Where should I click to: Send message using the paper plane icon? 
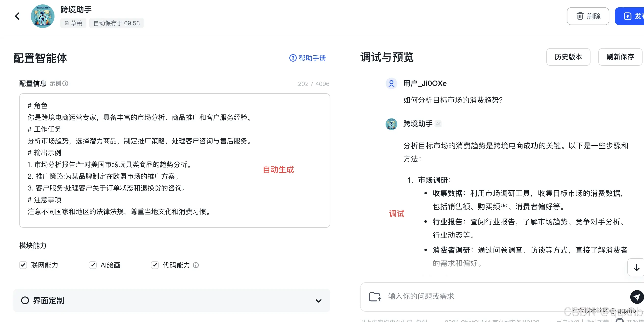click(x=637, y=297)
